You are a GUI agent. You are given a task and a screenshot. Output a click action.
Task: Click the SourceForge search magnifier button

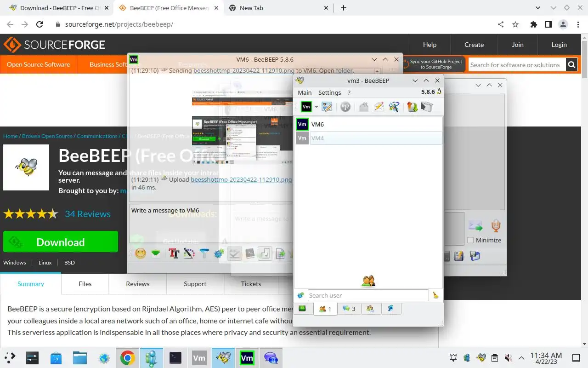[x=571, y=65]
